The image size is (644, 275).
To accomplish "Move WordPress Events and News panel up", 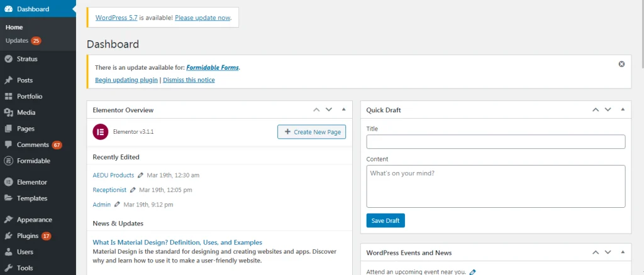I will tap(596, 252).
